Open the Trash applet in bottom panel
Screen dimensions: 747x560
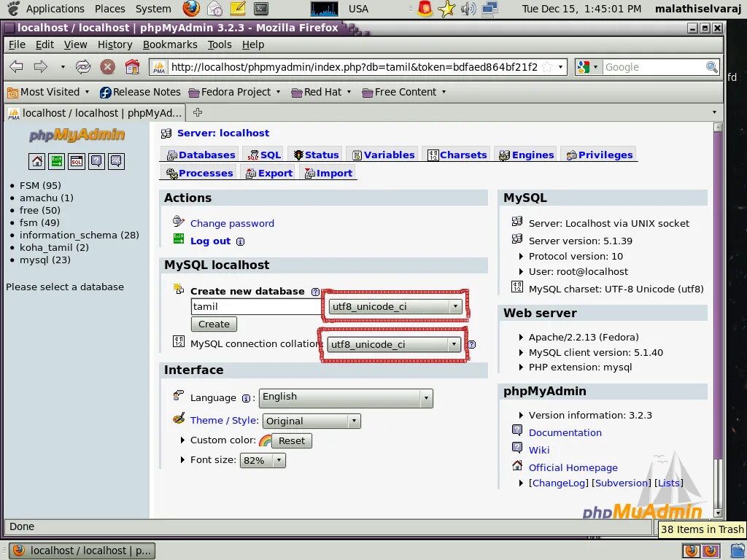pos(738,551)
